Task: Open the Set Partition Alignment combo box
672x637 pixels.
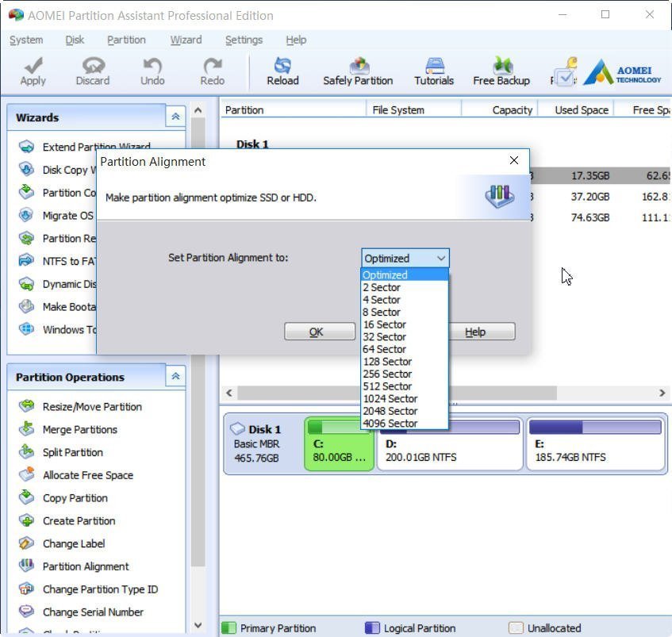Action: pos(405,259)
